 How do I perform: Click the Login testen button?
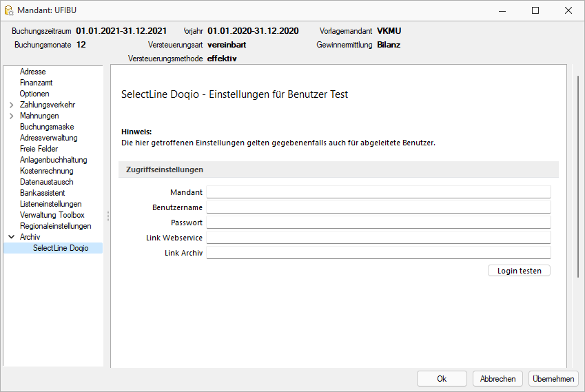(x=519, y=271)
